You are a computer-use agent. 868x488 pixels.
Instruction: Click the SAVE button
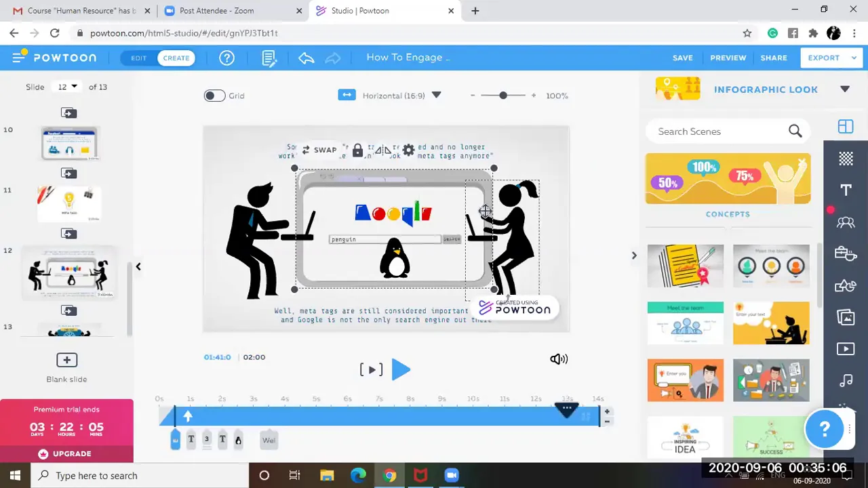[682, 58]
